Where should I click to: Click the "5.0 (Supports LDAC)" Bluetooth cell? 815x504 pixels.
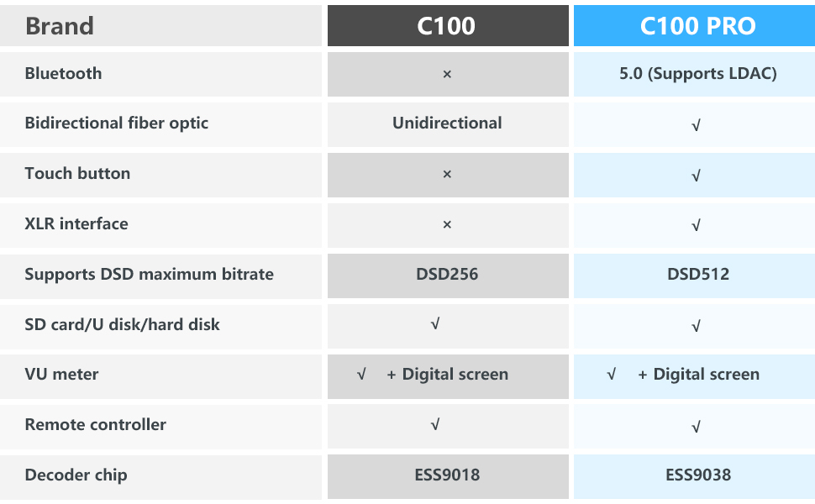697,74
